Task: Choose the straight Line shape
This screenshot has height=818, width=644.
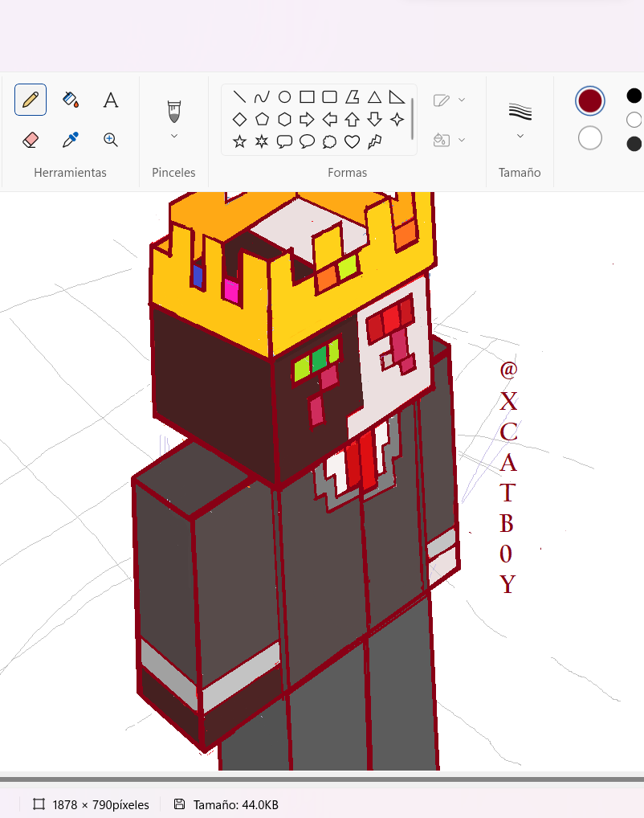Action: [239, 97]
